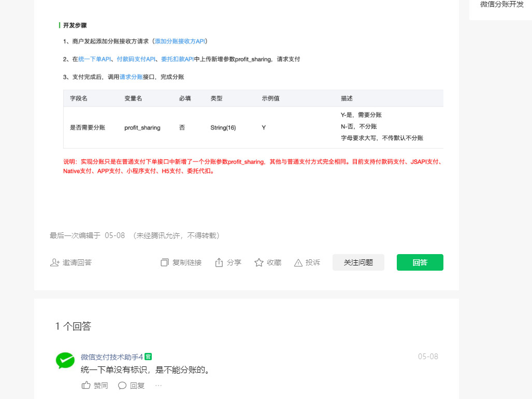Click the 微信分账开发 tag
Screen dimensions: 532x399
pyautogui.click(x=502, y=4)
